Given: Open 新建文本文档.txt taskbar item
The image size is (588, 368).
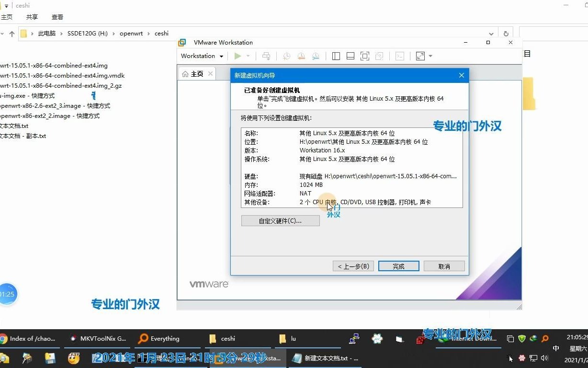Looking at the screenshot, I should [x=326, y=358].
